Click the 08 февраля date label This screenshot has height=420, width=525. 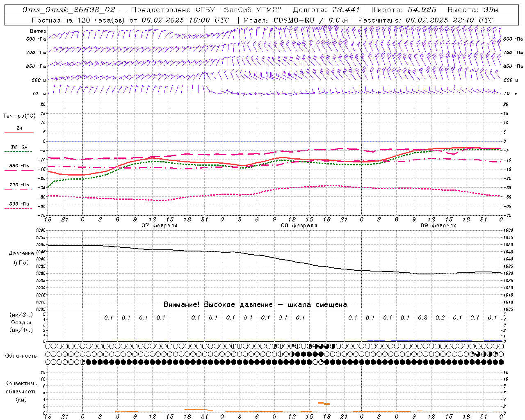coord(299,226)
